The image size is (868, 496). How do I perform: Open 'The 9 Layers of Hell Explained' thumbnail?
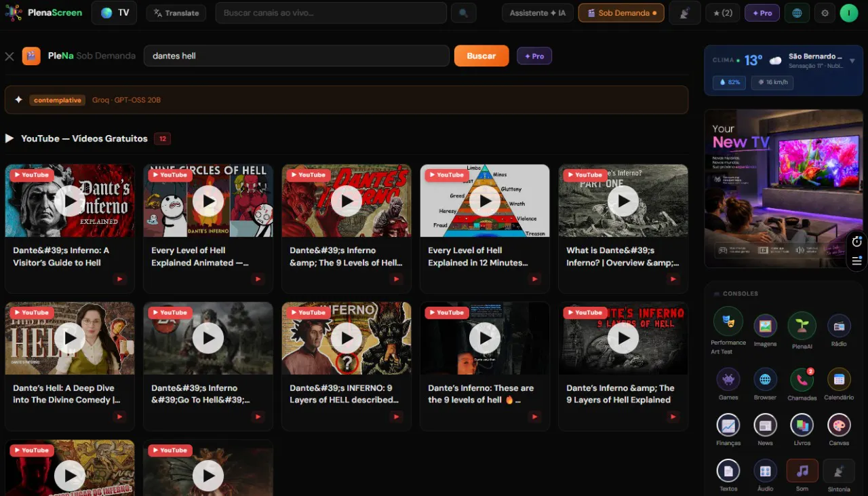pyautogui.click(x=623, y=338)
